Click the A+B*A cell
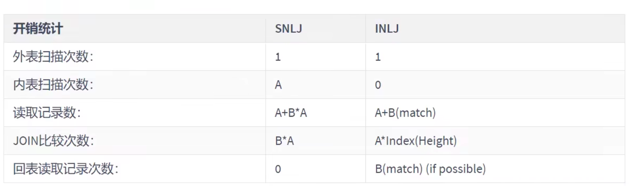 click(291, 113)
